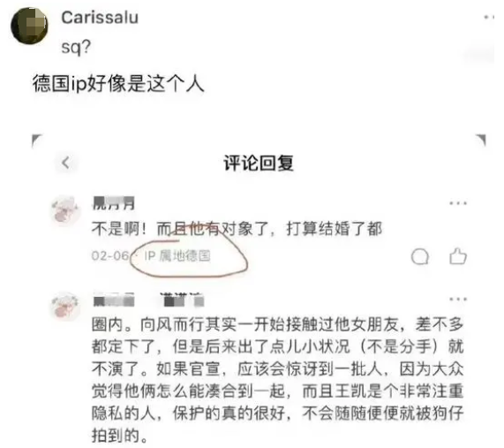Viewport: 504px width, 448px height.
Task: Tap first commenter's cartoon avatar
Action: tap(65, 209)
